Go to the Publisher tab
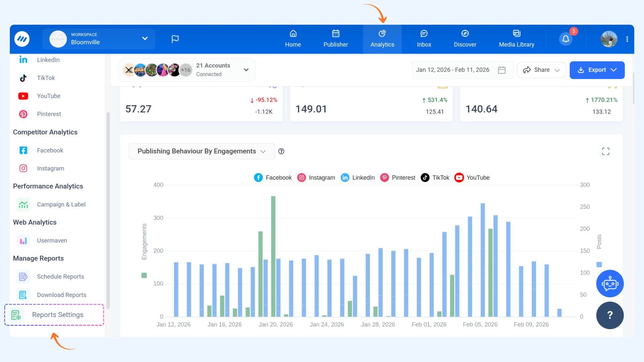The height and width of the screenshot is (362, 644). coord(335,39)
